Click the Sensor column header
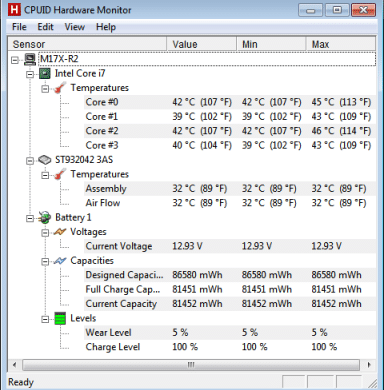This screenshot has height=390, width=384. tap(87, 44)
